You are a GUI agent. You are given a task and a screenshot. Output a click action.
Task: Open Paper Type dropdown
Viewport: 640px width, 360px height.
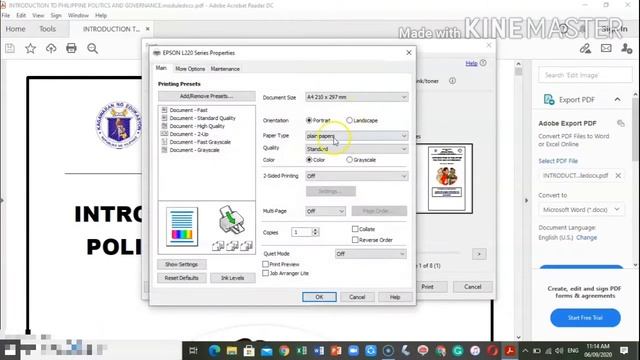pyautogui.click(x=357, y=136)
